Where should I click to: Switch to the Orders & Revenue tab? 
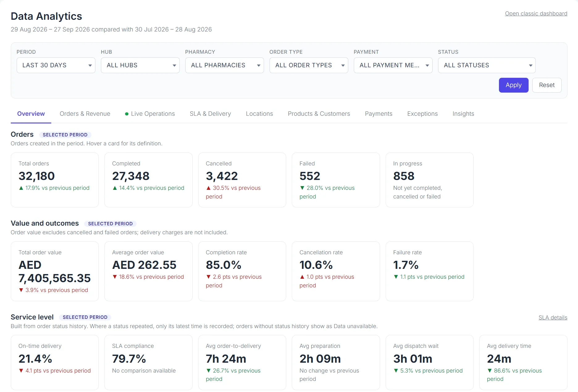tap(85, 114)
